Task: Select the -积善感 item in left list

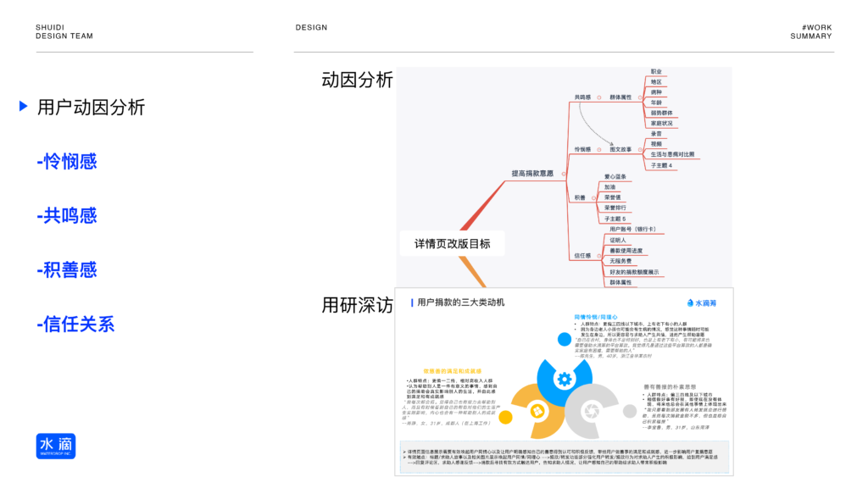Action: tap(67, 269)
